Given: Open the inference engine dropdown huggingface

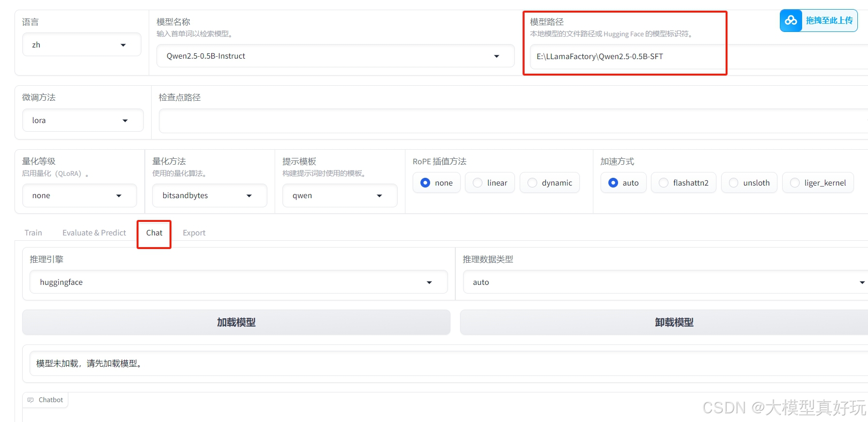Looking at the screenshot, I should pos(239,282).
